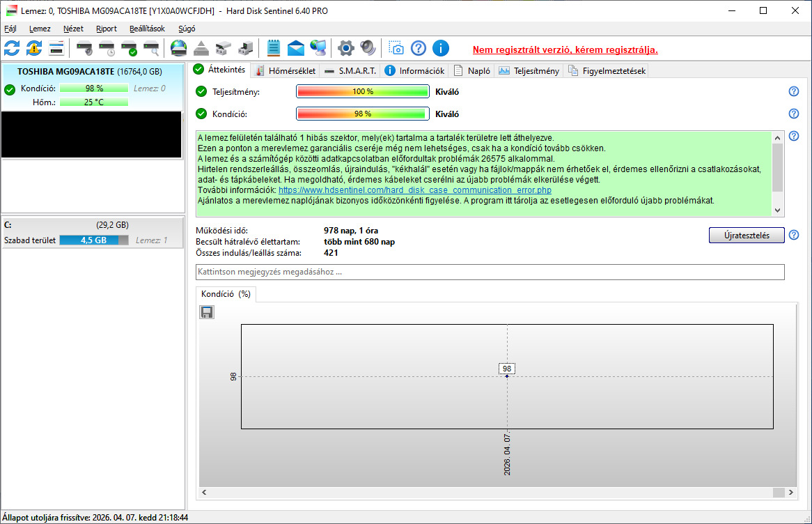The image size is (812, 524).
Task: Click the 2026. 04. 07. date label on chart
Action: [507, 454]
